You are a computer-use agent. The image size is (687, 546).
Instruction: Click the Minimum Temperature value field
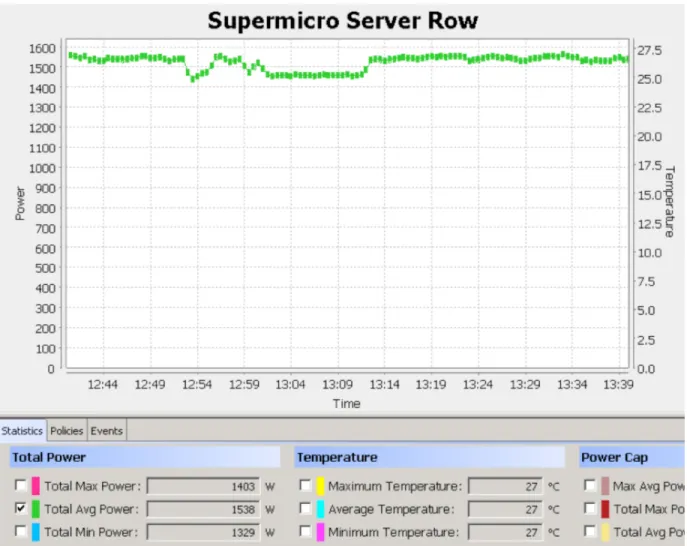coord(505,532)
